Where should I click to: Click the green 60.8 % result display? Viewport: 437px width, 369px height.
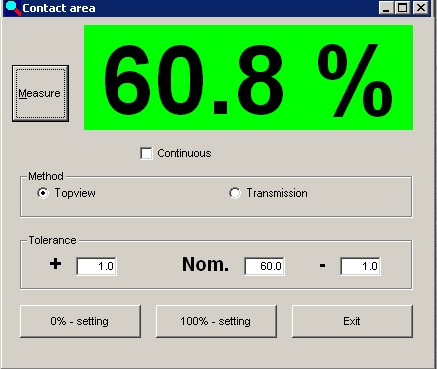pos(248,77)
